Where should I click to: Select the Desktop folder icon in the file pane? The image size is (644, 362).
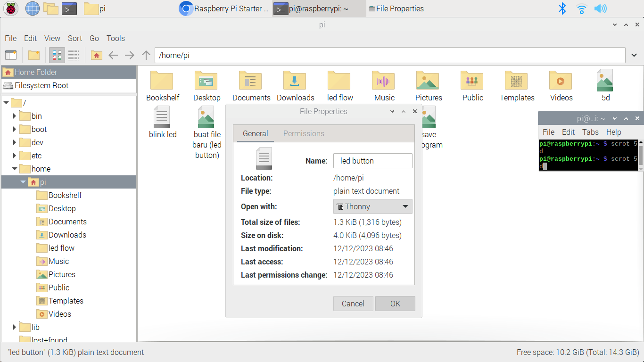coord(206,81)
